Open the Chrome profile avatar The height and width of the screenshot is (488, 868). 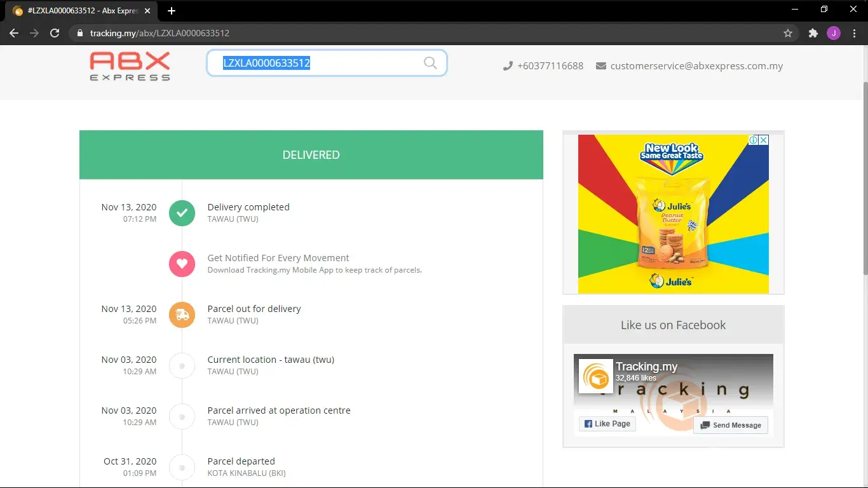click(833, 33)
